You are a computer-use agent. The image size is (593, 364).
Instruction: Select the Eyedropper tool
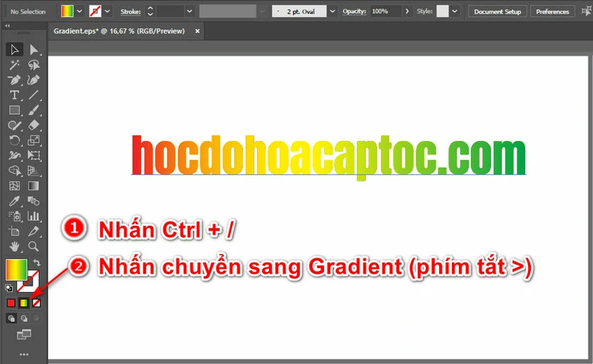(14, 201)
